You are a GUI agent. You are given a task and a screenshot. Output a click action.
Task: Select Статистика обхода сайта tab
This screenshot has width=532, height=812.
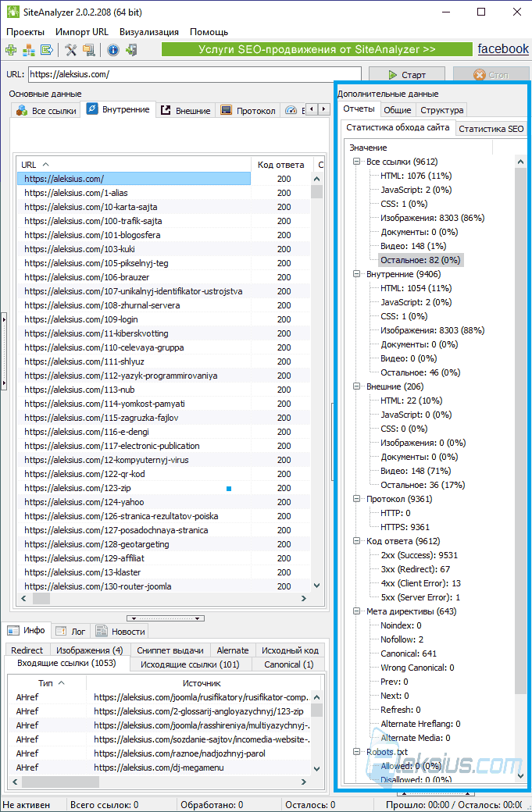(x=398, y=127)
